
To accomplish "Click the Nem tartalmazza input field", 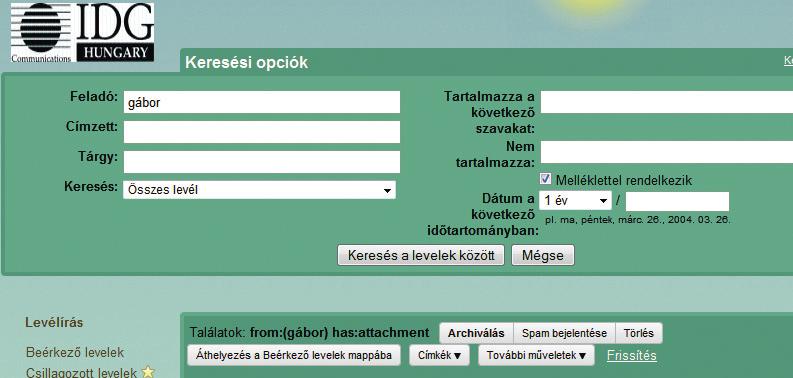I will [667, 152].
